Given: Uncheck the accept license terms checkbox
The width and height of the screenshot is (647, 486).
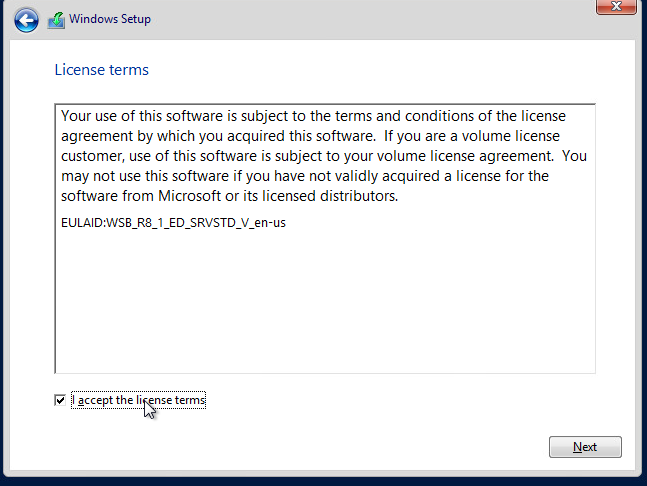Looking at the screenshot, I should [x=60, y=400].
